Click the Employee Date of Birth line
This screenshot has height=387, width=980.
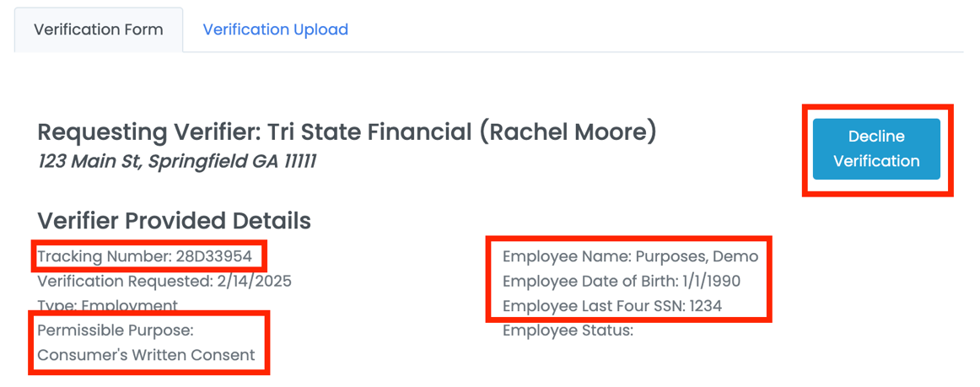622,281
